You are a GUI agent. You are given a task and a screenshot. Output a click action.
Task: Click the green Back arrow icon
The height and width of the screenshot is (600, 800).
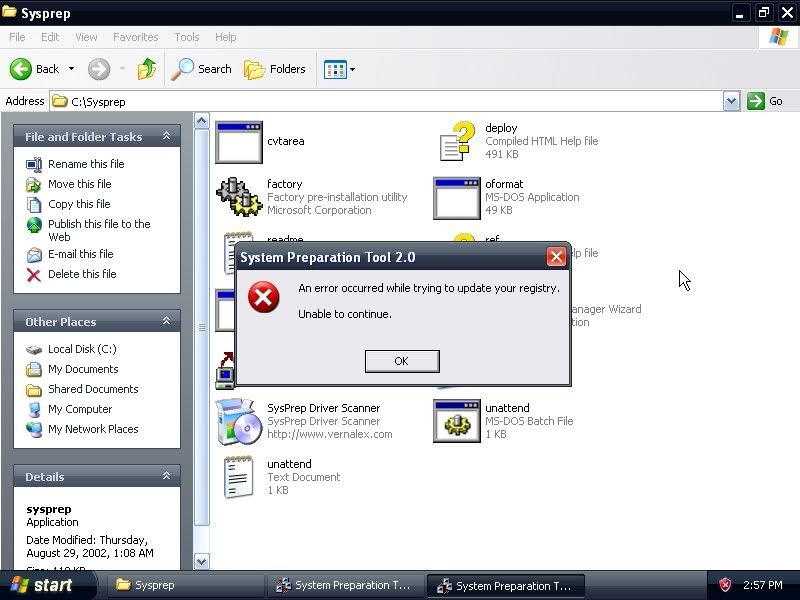[21, 69]
